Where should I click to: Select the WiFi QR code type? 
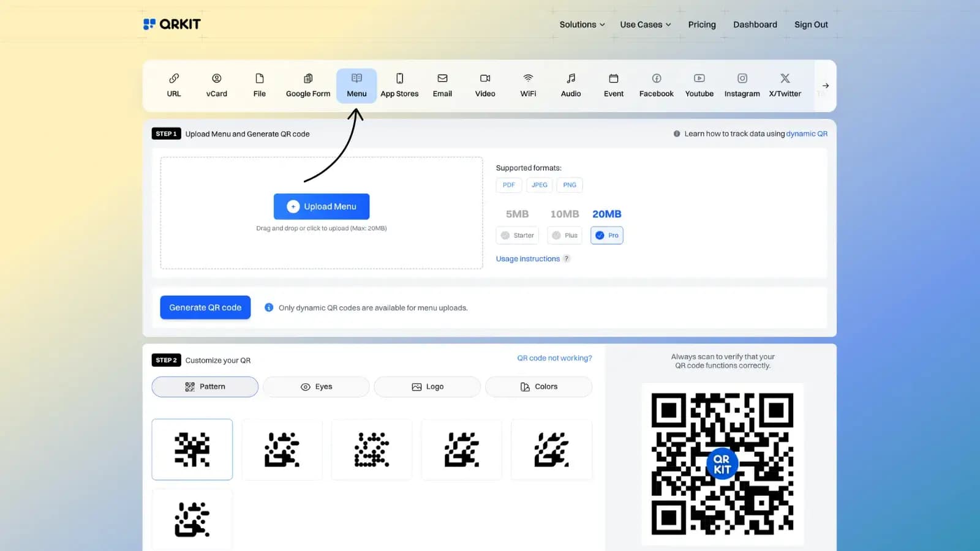click(x=527, y=85)
